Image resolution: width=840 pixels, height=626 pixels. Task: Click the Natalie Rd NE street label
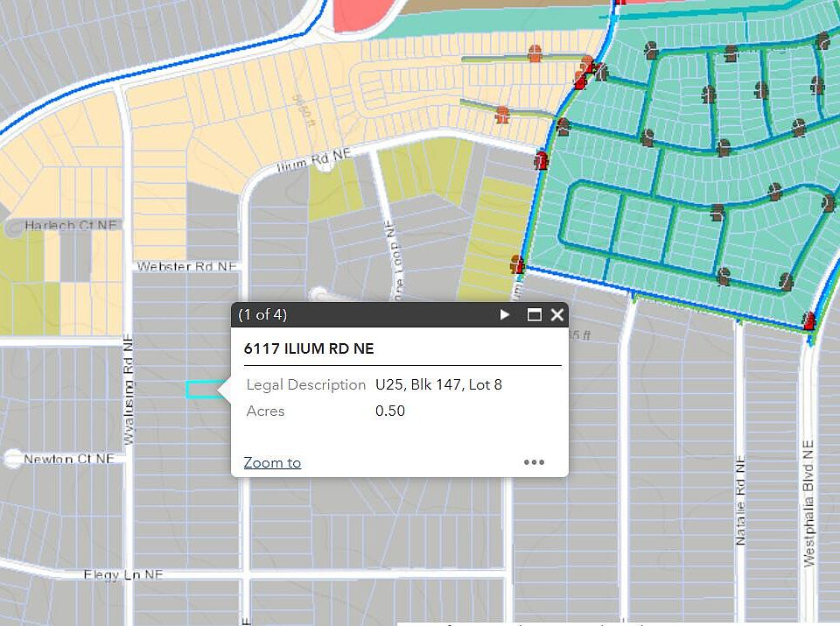[x=740, y=501]
